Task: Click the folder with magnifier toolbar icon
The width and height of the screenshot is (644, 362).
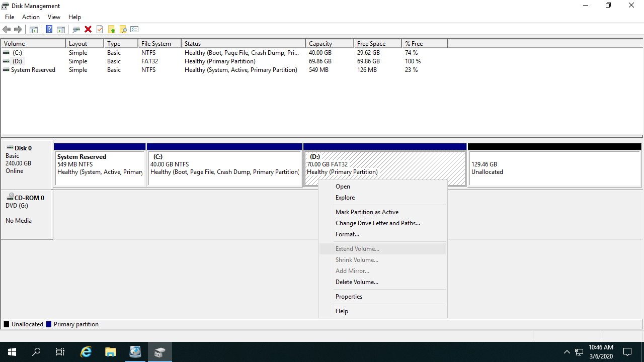Action: 123,29
